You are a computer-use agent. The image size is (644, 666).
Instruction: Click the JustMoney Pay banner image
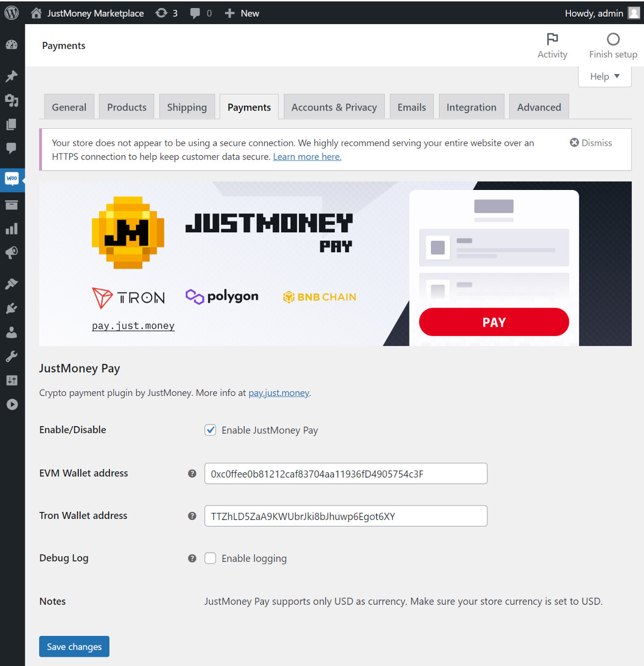335,264
